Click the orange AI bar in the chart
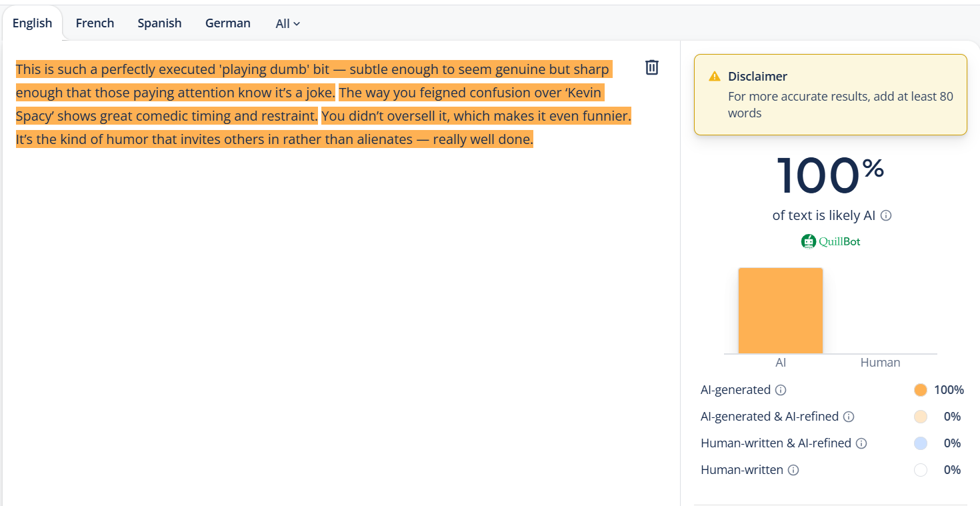 (x=781, y=311)
